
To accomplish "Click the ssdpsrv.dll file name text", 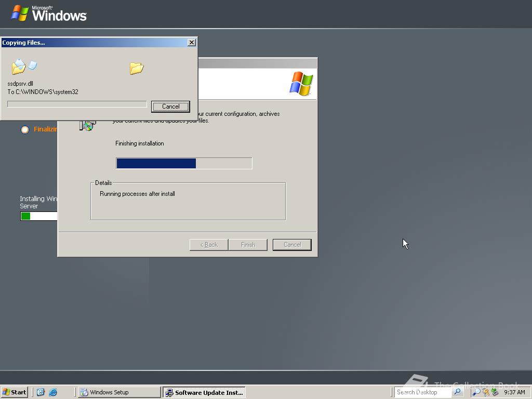I will pos(20,84).
